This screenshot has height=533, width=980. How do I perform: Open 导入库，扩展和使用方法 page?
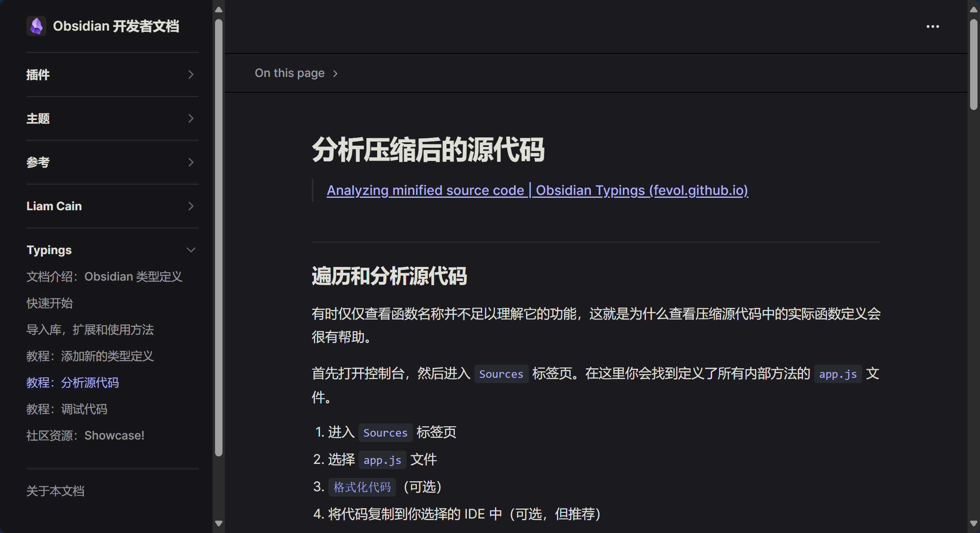click(90, 329)
